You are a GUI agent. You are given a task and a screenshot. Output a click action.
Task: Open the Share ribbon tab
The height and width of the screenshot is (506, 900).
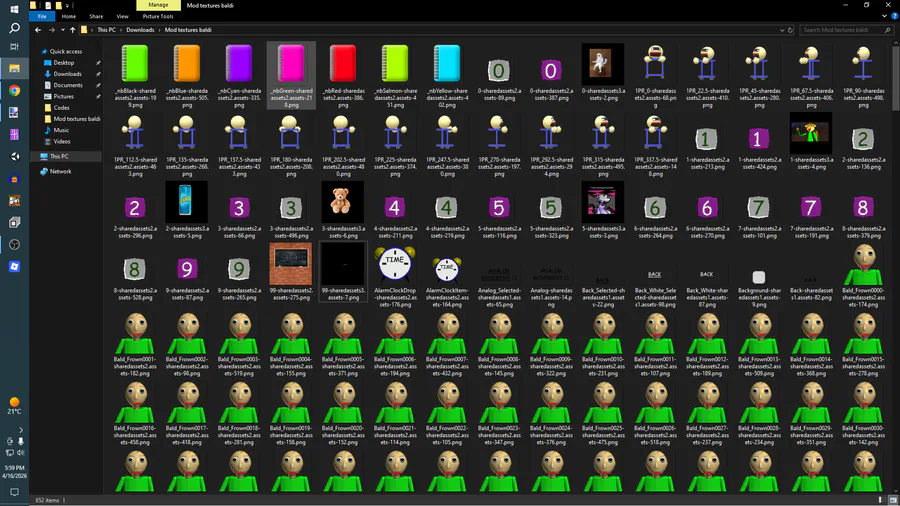[x=96, y=17]
